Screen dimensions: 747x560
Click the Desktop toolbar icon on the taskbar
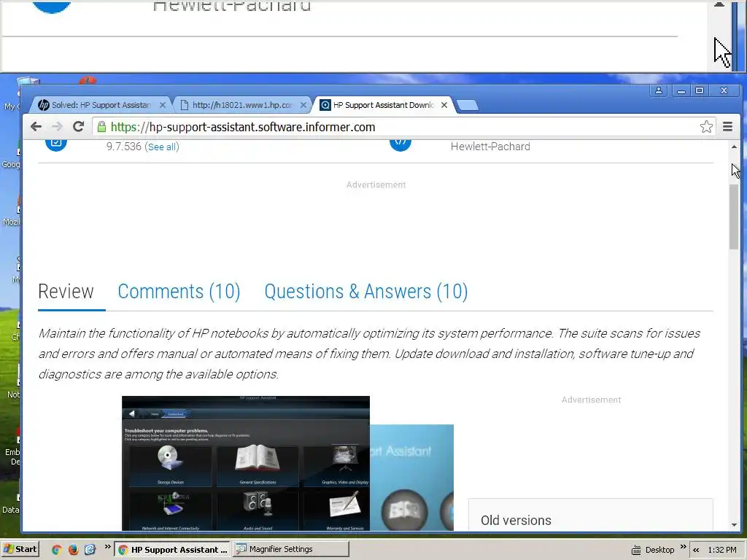[636, 550]
